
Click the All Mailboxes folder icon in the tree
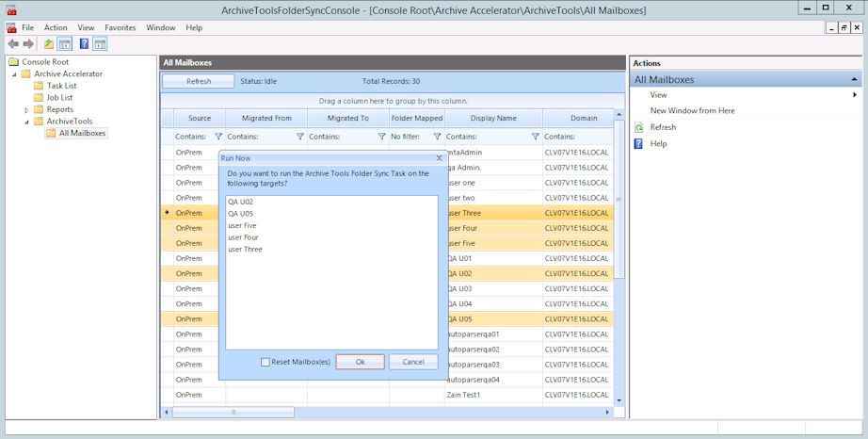coord(51,133)
